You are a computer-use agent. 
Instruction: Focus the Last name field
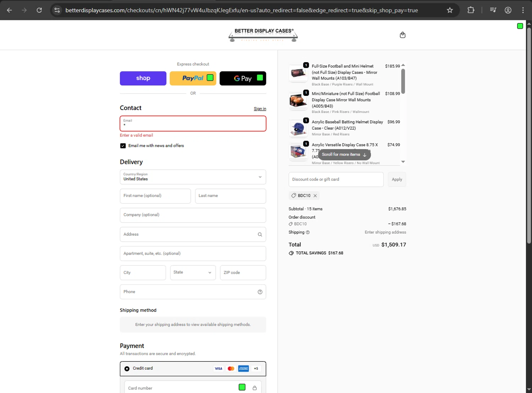(231, 196)
